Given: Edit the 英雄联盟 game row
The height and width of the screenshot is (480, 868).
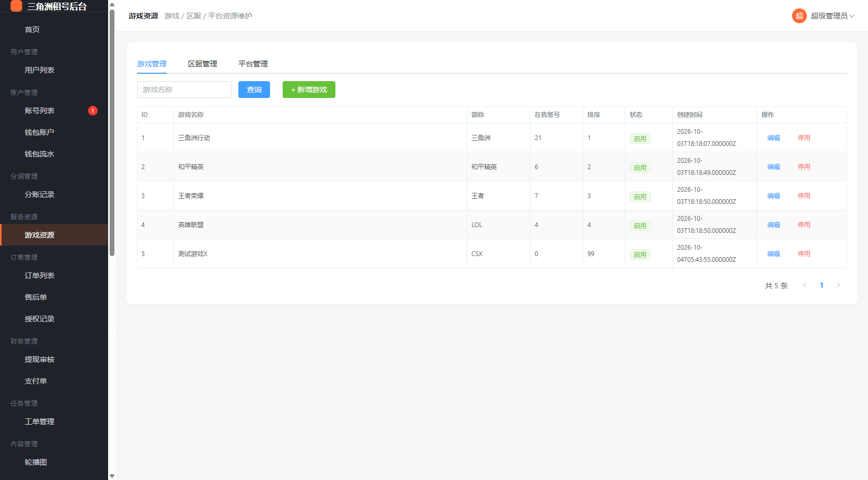Looking at the screenshot, I should click(774, 225).
